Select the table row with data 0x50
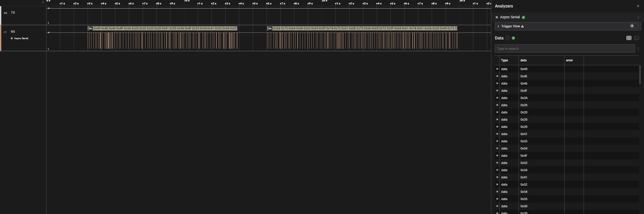The width and height of the screenshot is (644, 214). point(567,206)
